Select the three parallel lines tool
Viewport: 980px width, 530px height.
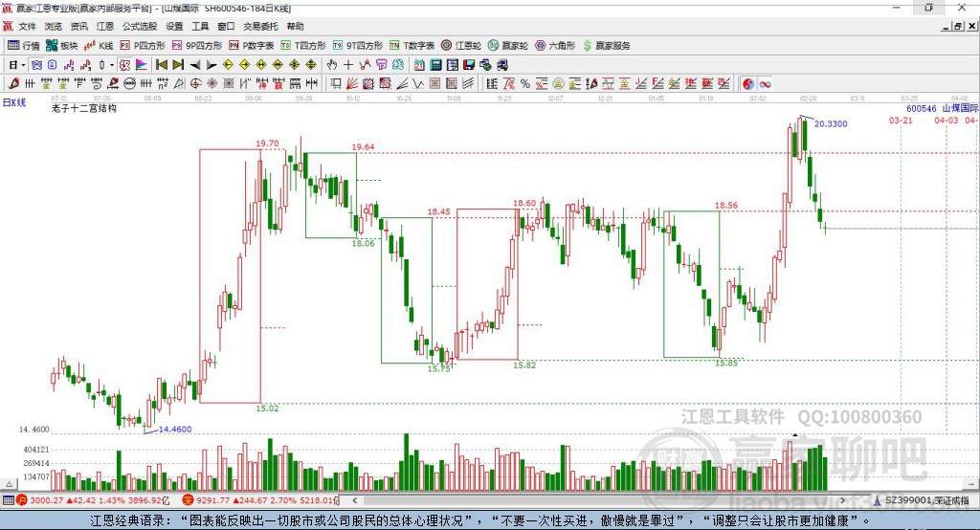coord(467,84)
